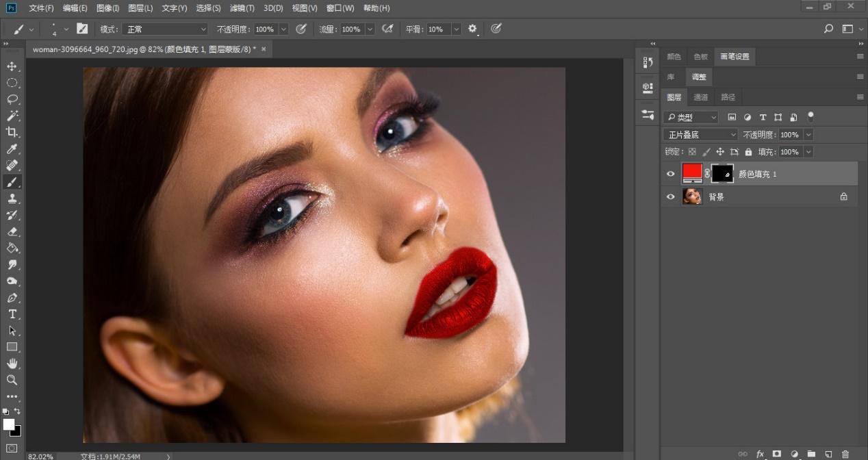Open smoothing options gear icon
This screenshot has width=868, height=460.
coord(472,29)
